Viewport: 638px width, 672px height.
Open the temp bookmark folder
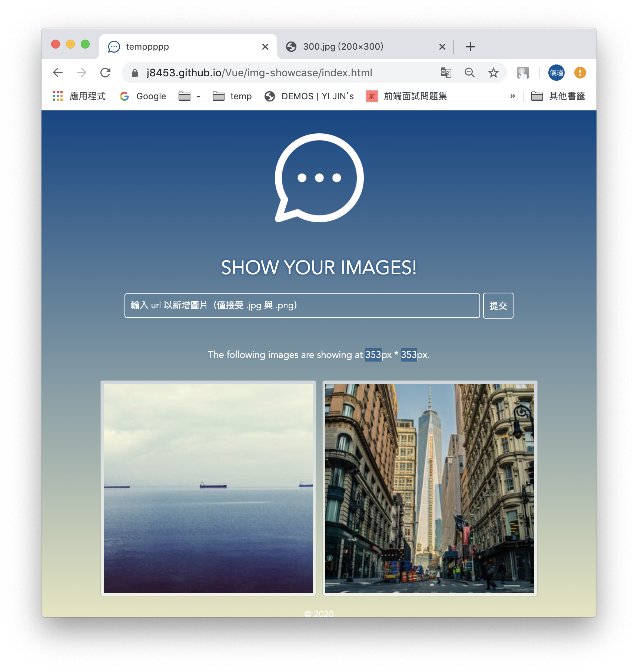coord(232,96)
